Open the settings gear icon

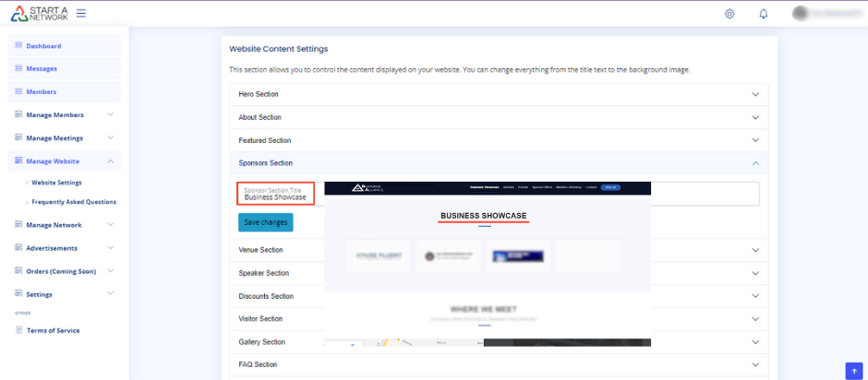(729, 14)
